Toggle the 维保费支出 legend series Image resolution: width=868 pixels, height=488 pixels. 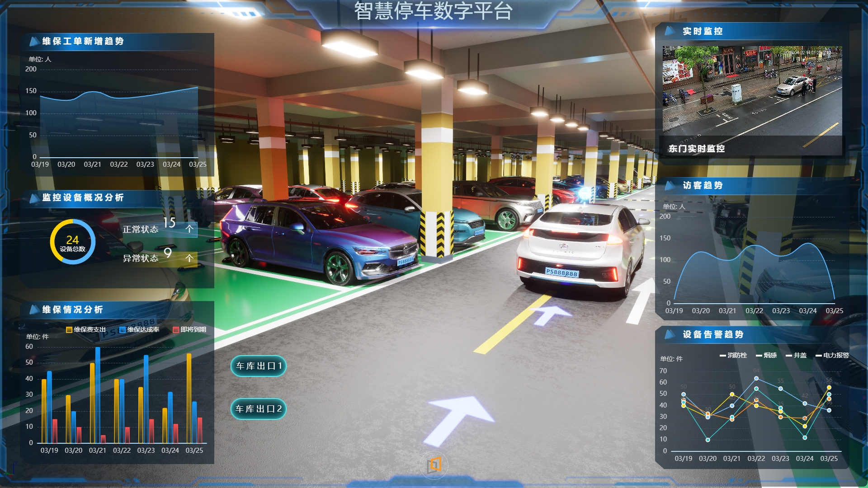pyautogui.click(x=86, y=329)
